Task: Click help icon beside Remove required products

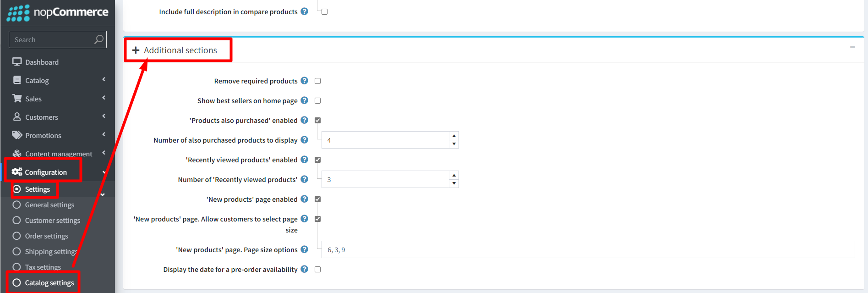Action: [x=304, y=81]
